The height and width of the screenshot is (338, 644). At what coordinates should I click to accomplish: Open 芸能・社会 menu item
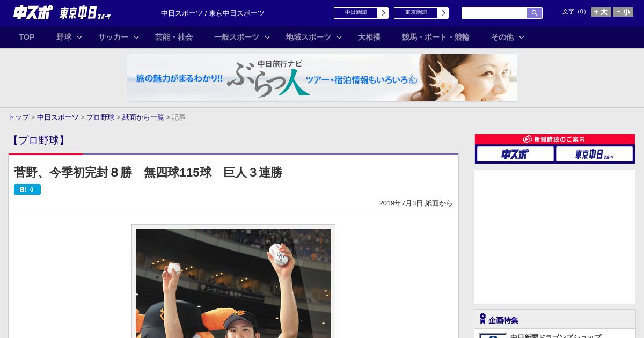pyautogui.click(x=174, y=37)
